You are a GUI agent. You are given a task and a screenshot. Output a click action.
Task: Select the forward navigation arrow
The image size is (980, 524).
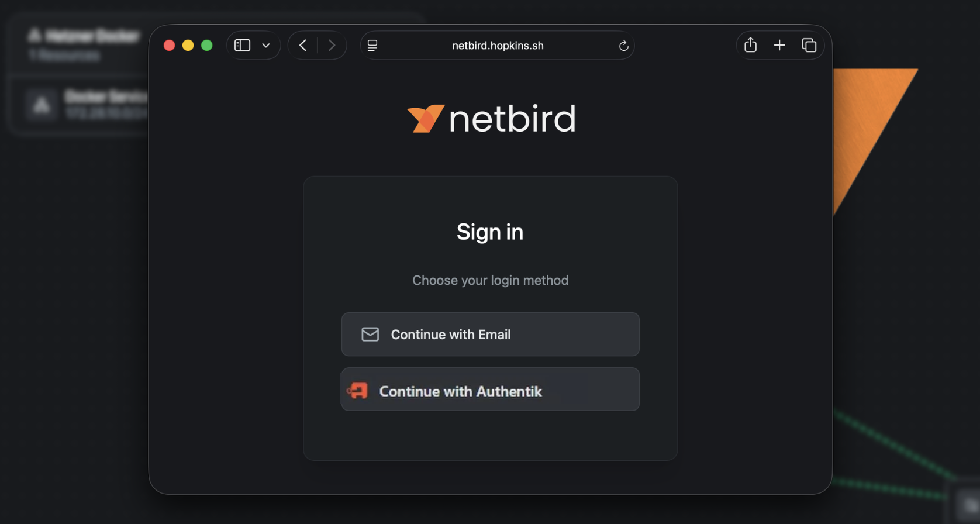332,45
